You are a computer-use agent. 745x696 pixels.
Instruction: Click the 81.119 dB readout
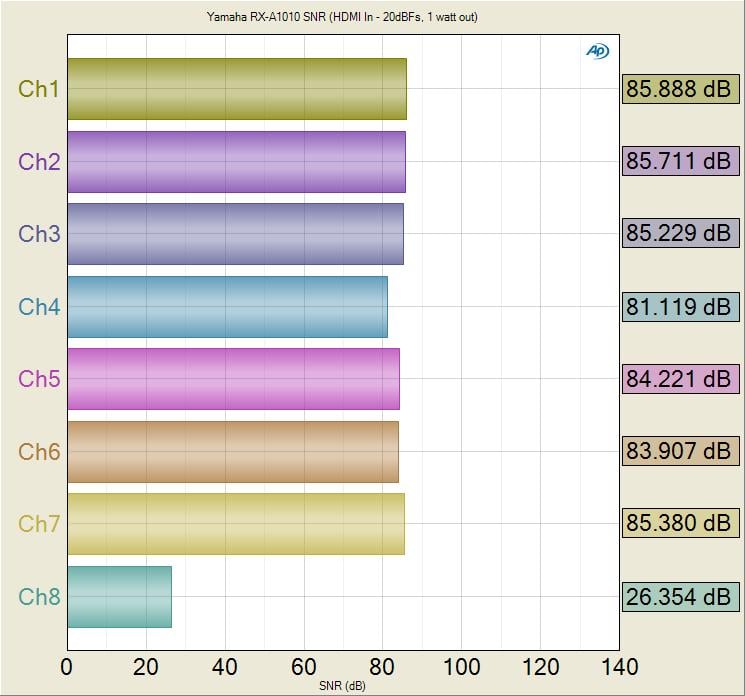tap(680, 306)
